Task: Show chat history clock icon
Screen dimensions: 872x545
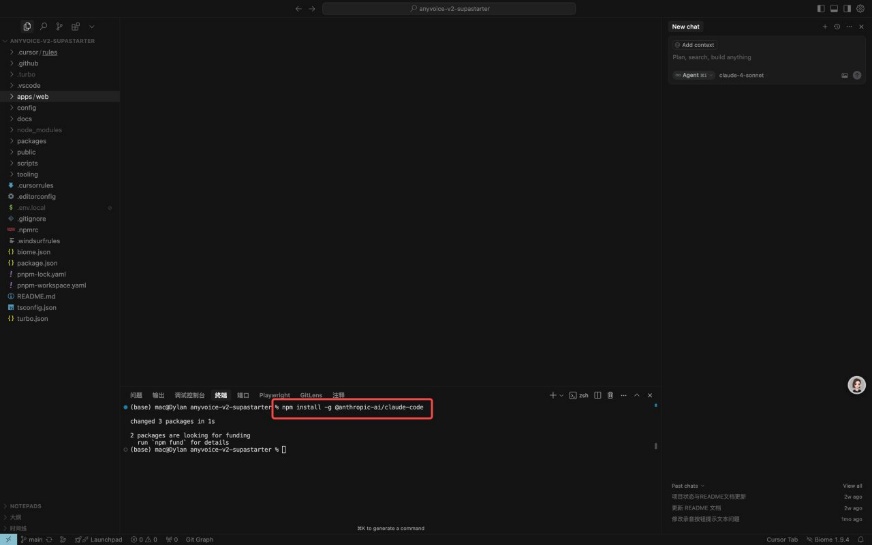Action: pyautogui.click(x=837, y=27)
